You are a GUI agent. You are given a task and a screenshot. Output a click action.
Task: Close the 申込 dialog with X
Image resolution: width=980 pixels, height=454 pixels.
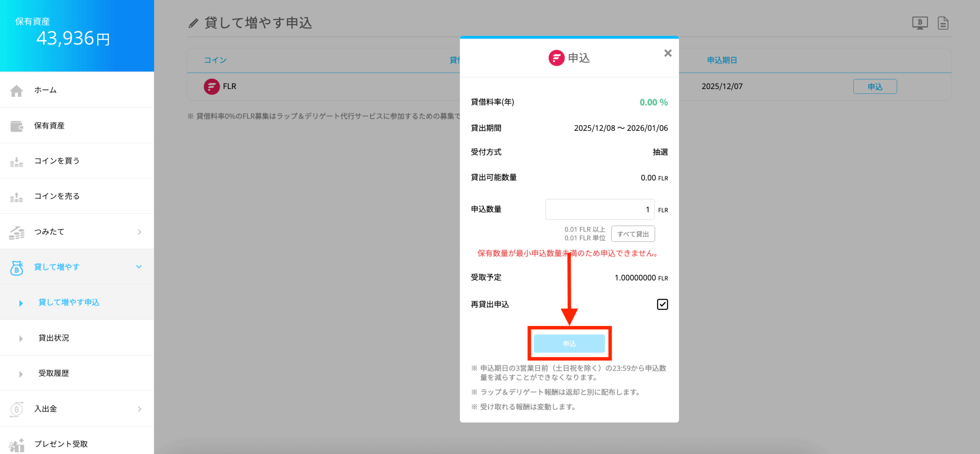[x=668, y=53]
